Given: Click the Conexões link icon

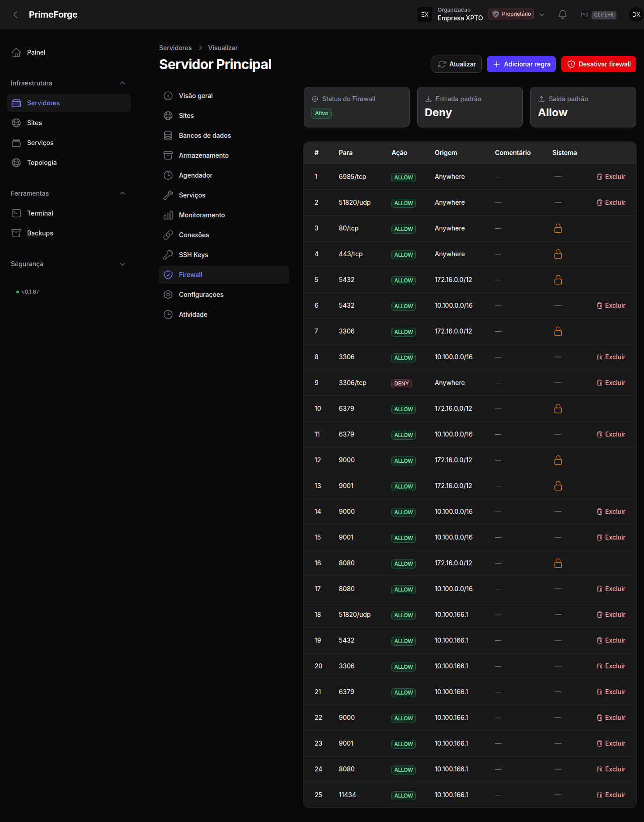Looking at the screenshot, I should click(168, 235).
